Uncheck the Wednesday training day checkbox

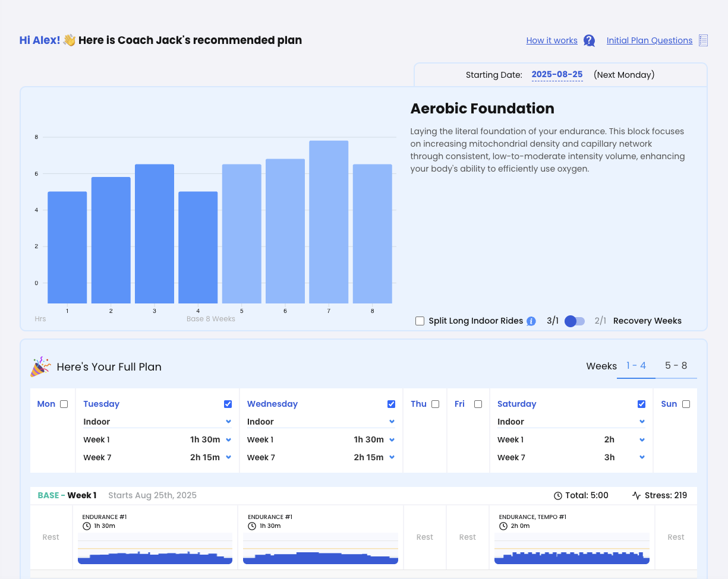click(x=391, y=404)
